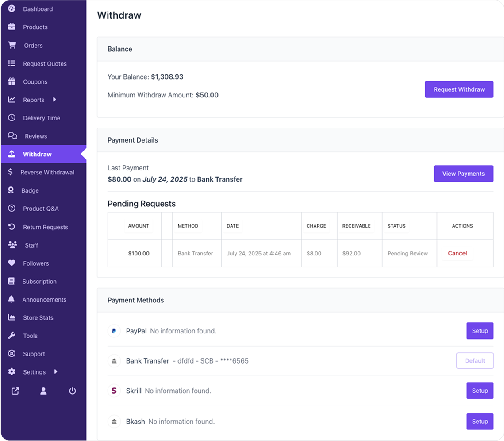504x441 pixels.
Task: Click the logout power icon
Action: 73,391
